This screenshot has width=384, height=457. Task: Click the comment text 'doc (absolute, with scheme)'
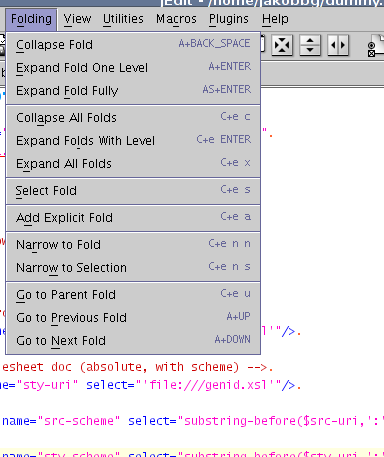click(x=145, y=367)
